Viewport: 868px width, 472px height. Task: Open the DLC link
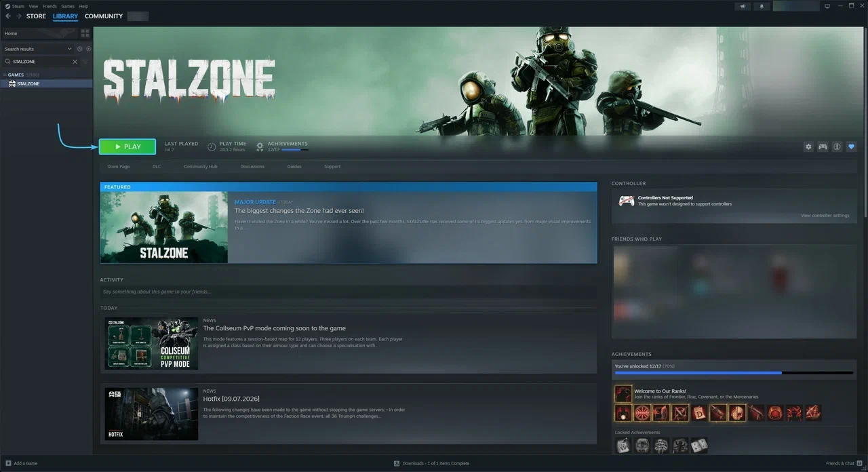pos(157,166)
